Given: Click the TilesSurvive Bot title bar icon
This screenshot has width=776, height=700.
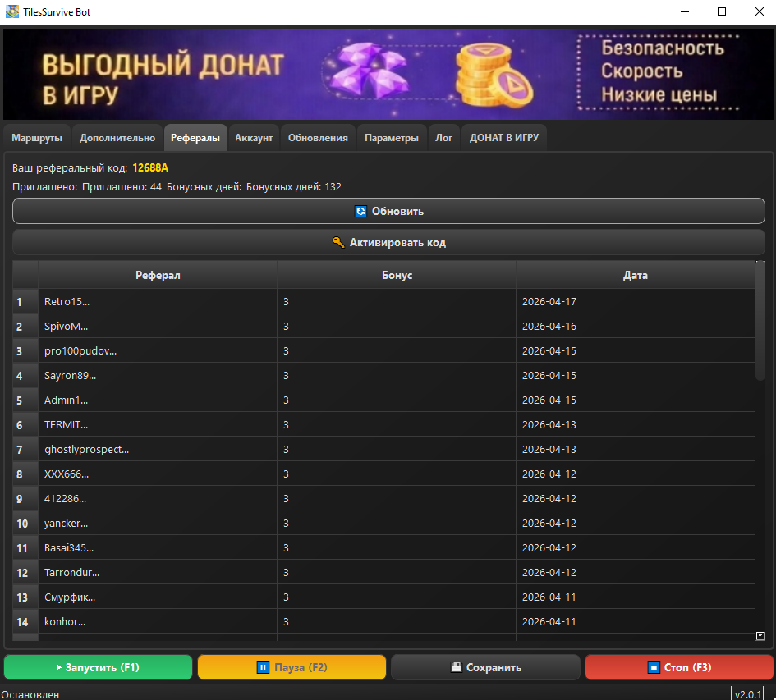Looking at the screenshot, I should (x=12, y=11).
